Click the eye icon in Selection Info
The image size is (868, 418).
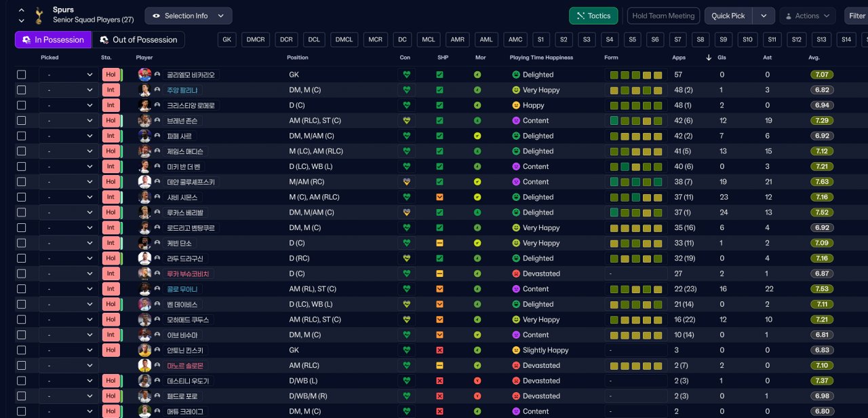pyautogui.click(x=157, y=16)
